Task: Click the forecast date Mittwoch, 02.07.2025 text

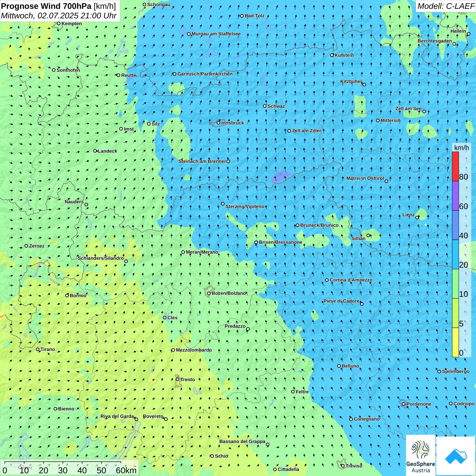Action: click(x=58, y=16)
